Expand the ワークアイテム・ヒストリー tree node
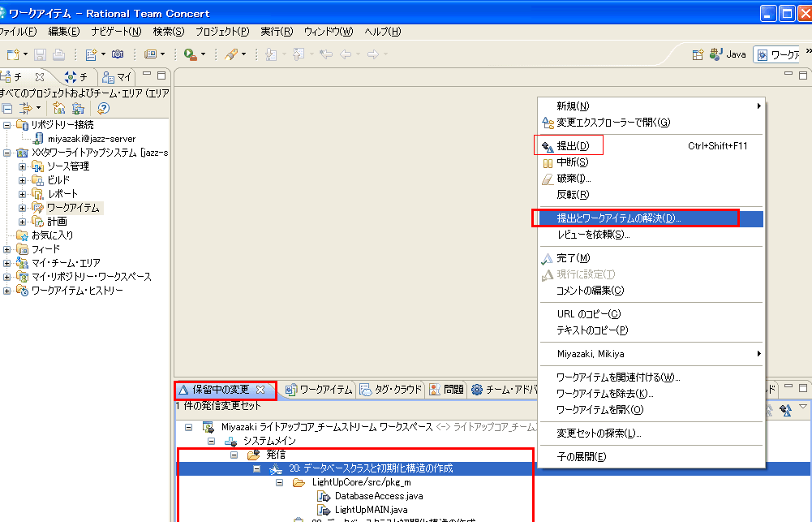 (x=7, y=291)
